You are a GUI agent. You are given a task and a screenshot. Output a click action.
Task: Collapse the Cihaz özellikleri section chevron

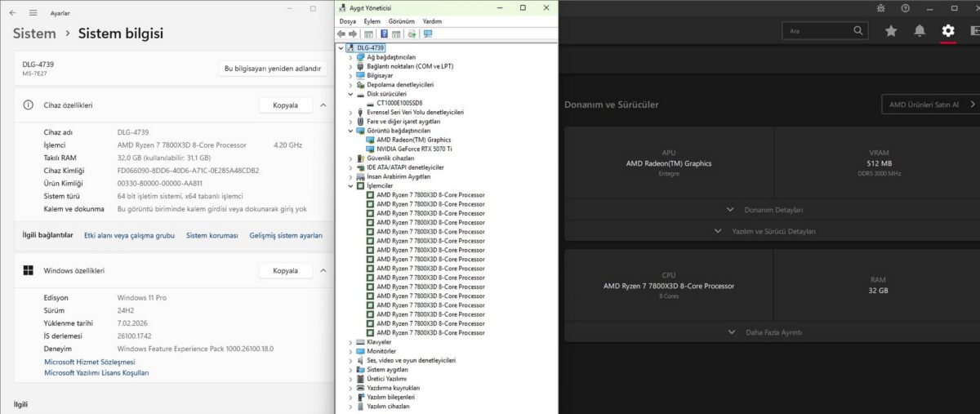tap(323, 105)
